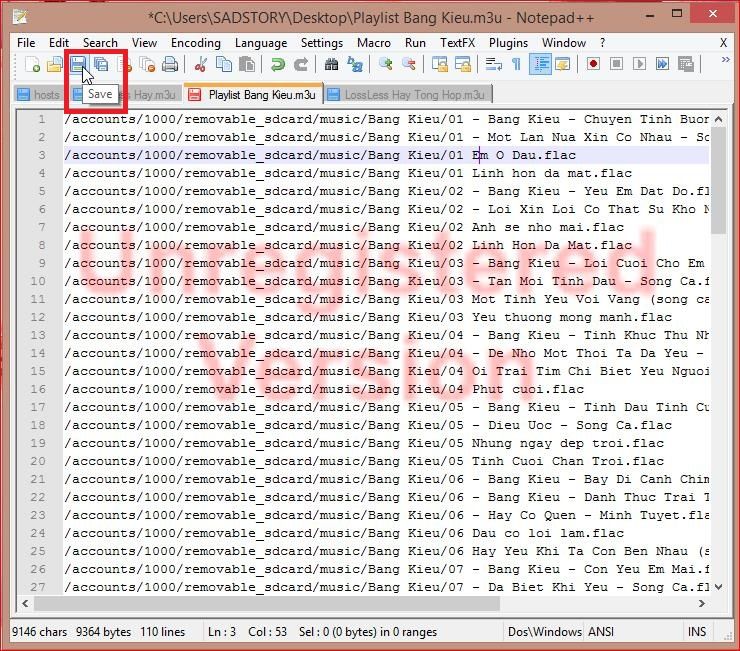Stop macro recording
Viewport: 740px width, 651px height.
616,64
